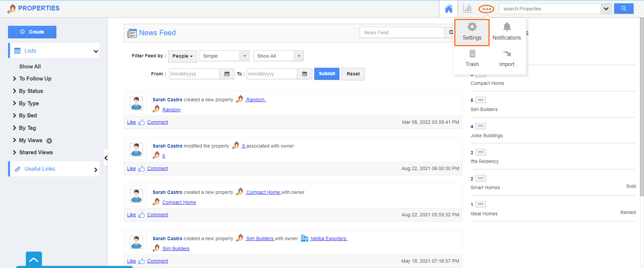
Task: Open options for property 1 Ideal Homes
Action: (481, 204)
